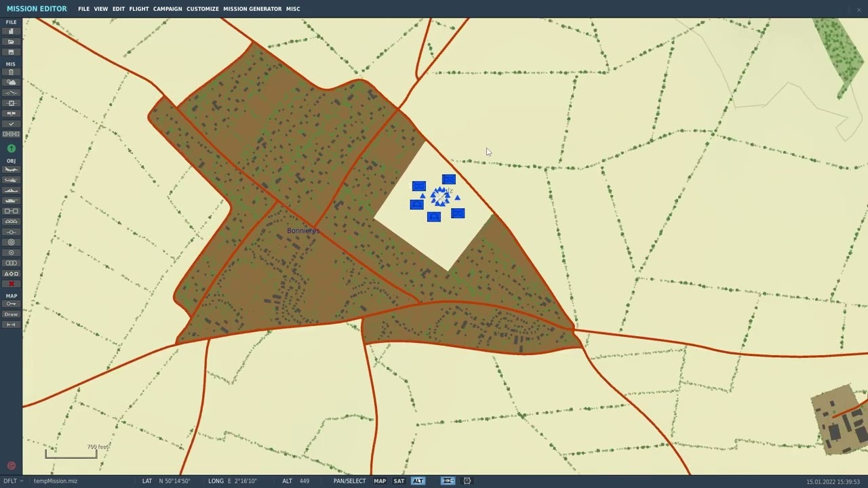Open the coalition flags icon
868x488 pixels.
pos(11,113)
